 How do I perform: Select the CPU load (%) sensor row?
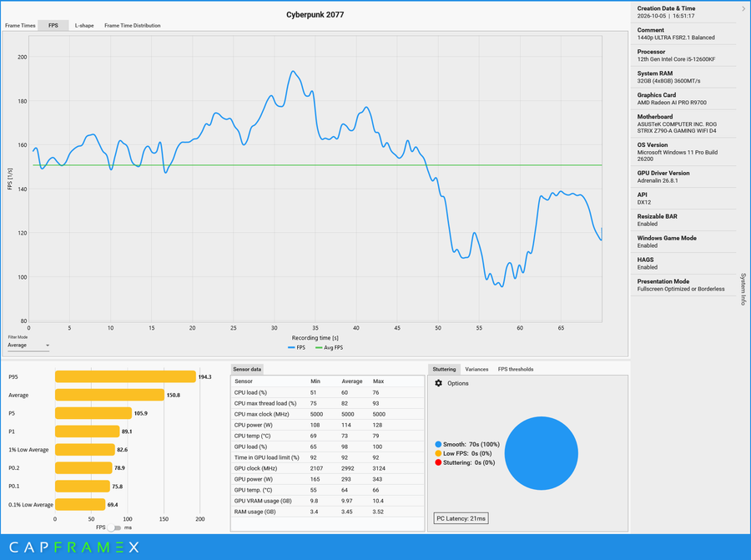pos(328,392)
